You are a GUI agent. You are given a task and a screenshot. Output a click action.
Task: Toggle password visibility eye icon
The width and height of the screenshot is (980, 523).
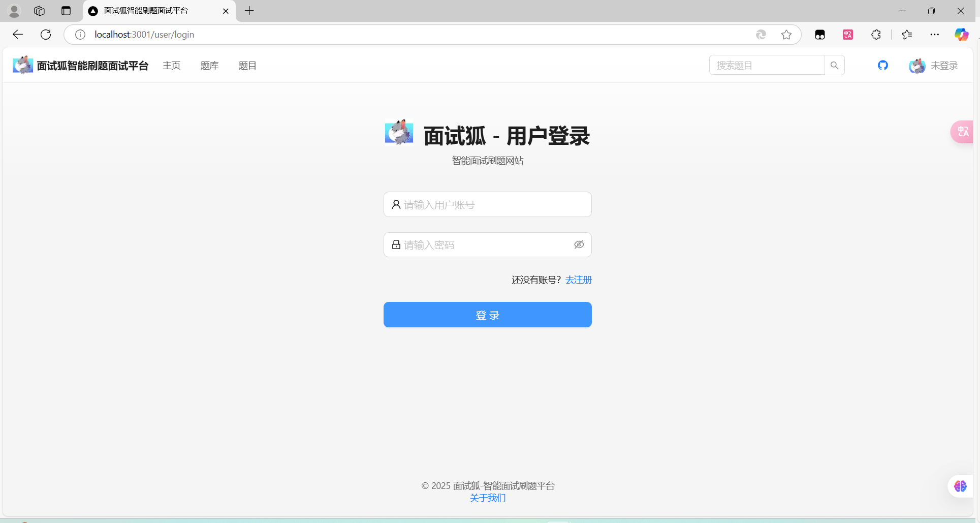pyautogui.click(x=579, y=245)
